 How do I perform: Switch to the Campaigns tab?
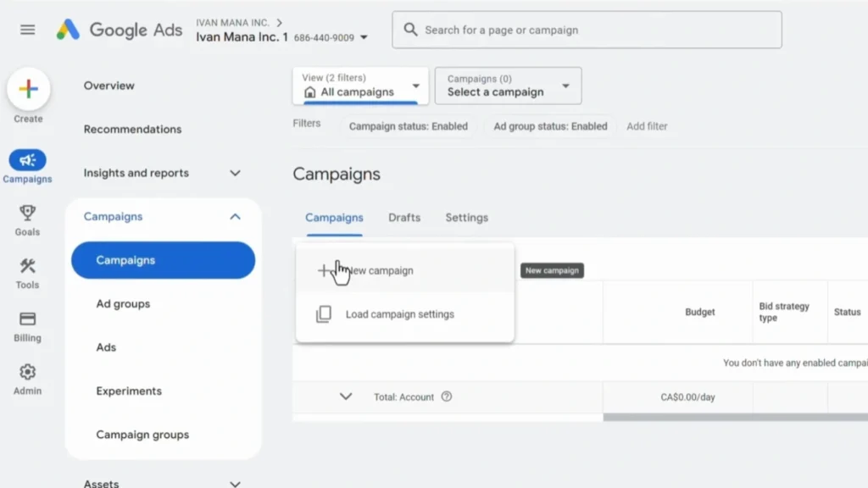tap(334, 218)
